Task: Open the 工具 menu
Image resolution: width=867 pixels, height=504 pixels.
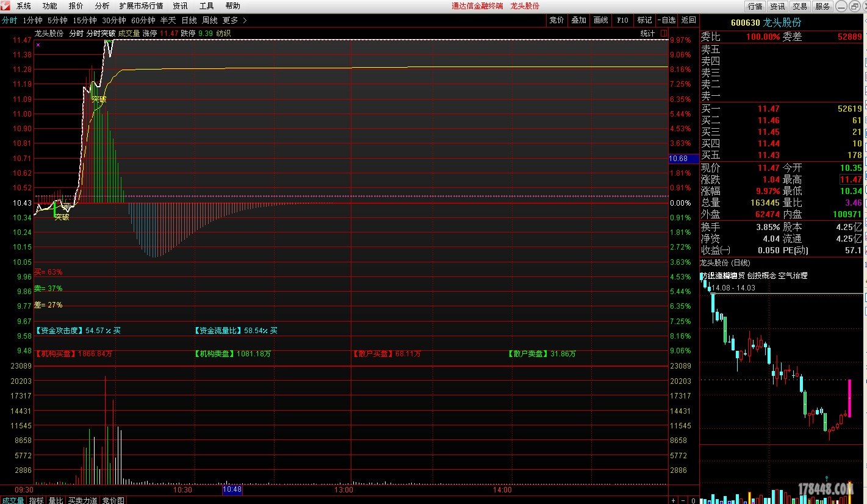Action: [x=206, y=6]
